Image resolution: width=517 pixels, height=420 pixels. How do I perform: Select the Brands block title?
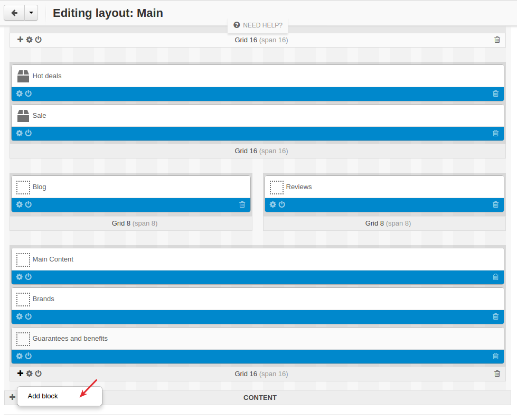click(x=43, y=299)
